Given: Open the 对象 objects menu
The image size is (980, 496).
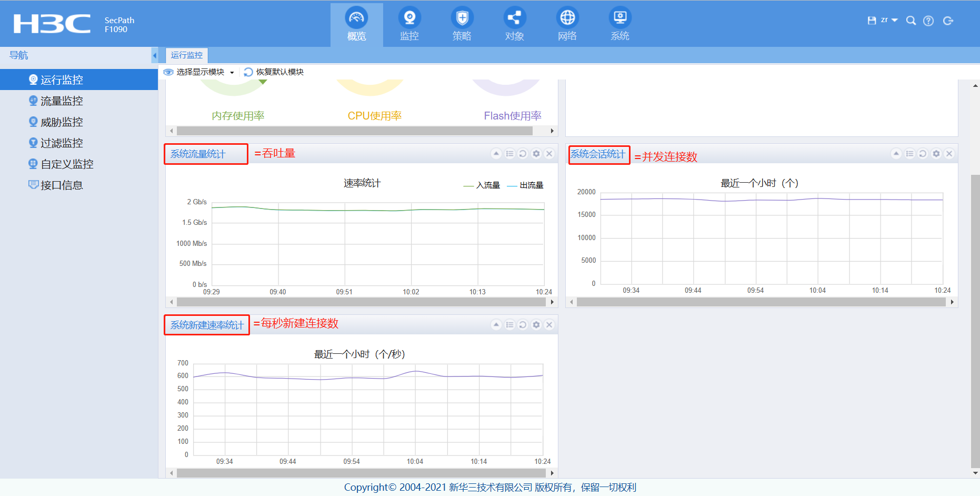Looking at the screenshot, I should pos(515,25).
